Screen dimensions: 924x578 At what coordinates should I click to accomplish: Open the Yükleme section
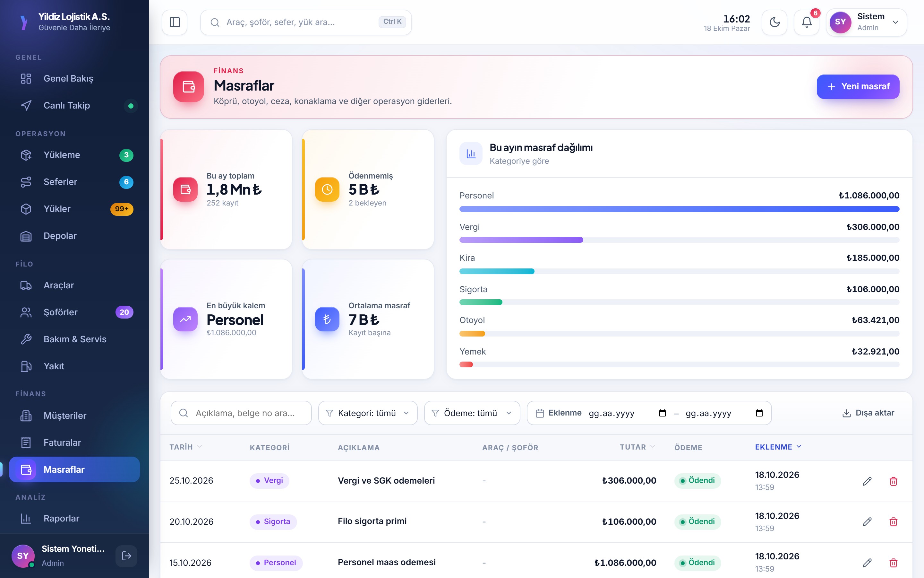74,155
